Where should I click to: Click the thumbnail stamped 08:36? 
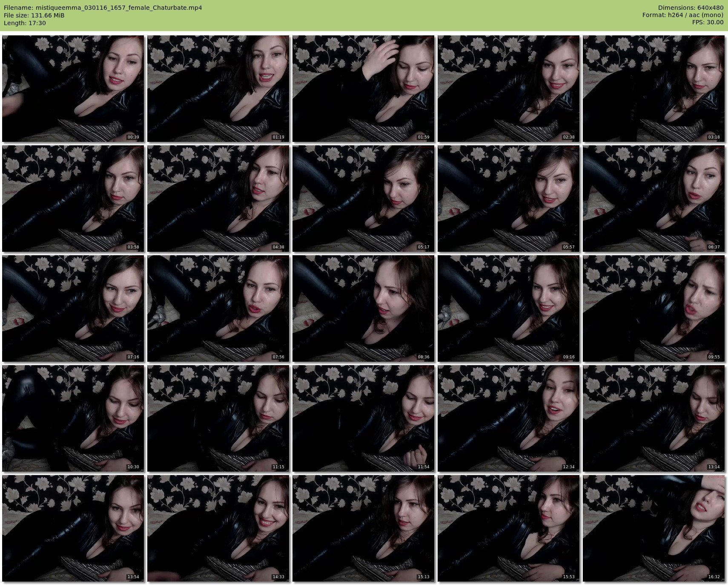coord(364,308)
